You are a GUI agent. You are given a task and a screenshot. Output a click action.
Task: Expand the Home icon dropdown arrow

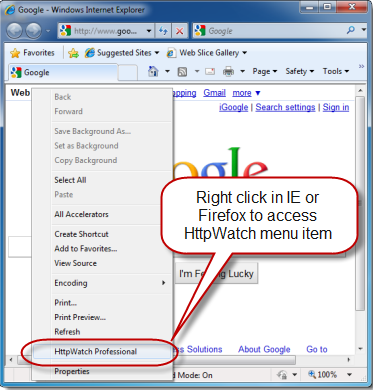[167, 71]
